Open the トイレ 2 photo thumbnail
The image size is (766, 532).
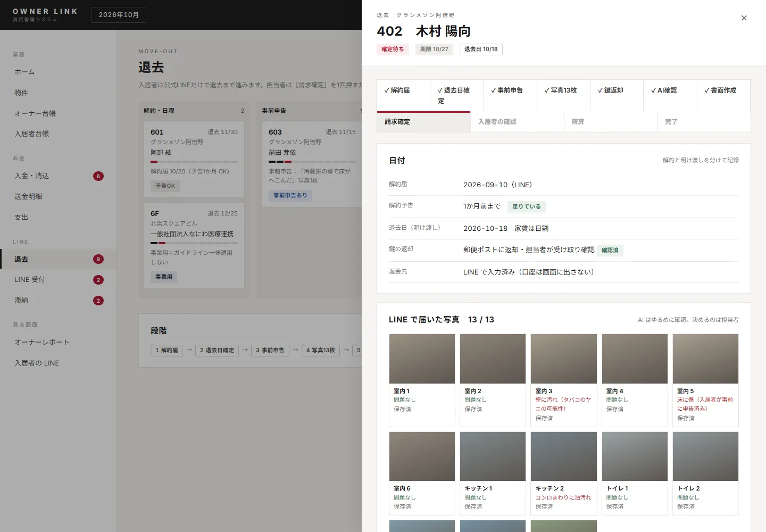(705, 456)
